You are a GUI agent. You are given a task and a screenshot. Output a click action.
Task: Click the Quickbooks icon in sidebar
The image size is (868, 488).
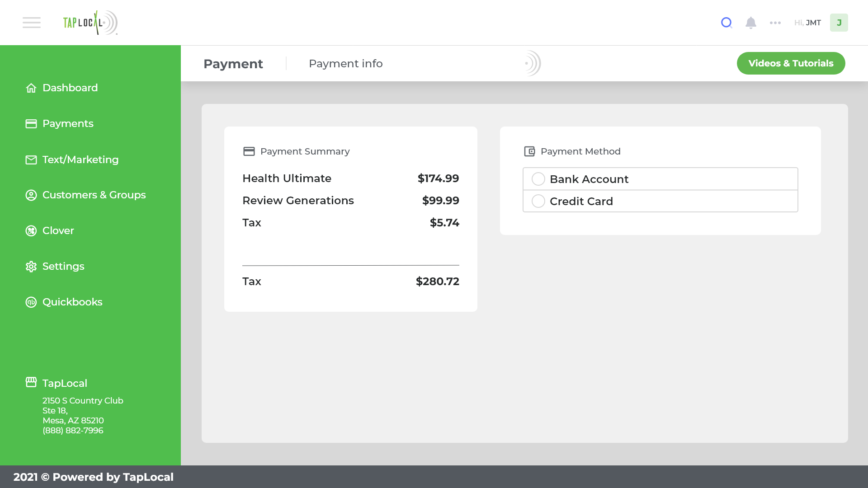(x=31, y=302)
